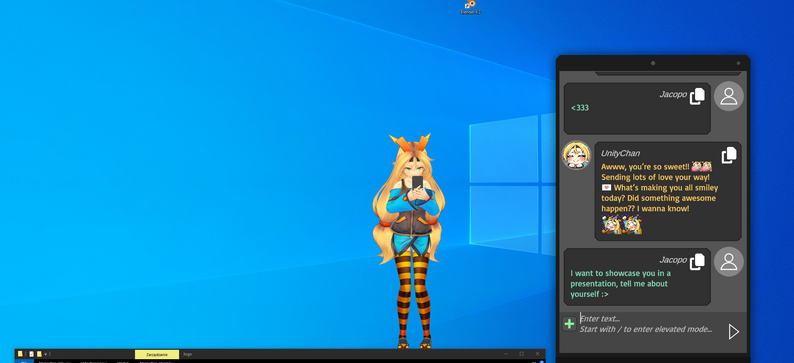Screen dimensions: 794x363
Task: Click the UnityChan desktop character
Action: (410, 240)
